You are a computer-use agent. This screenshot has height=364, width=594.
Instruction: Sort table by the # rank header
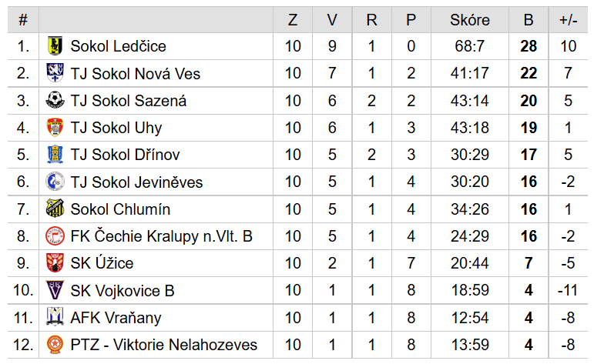coord(23,20)
